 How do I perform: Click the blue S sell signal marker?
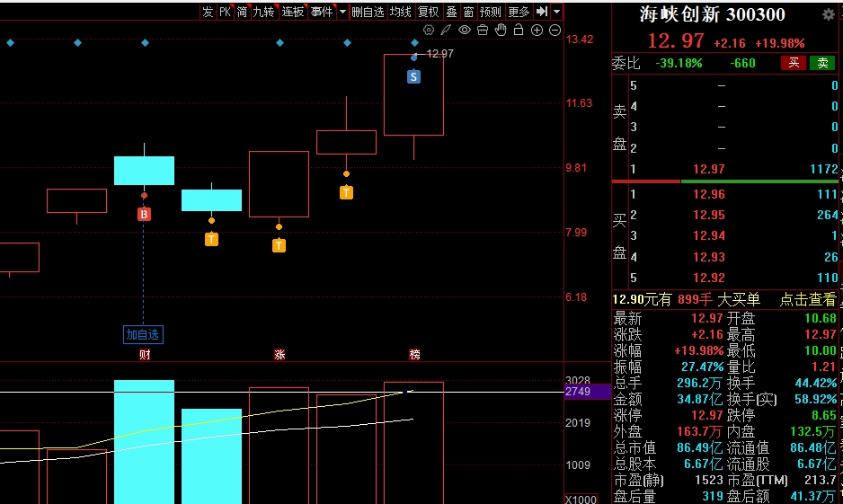click(413, 77)
